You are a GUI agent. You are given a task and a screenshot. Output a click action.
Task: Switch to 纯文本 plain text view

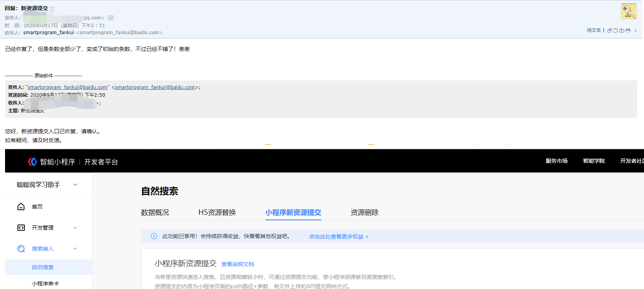(x=594, y=30)
